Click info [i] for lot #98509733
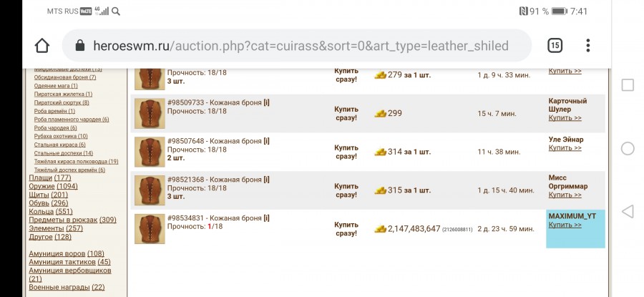Screen dimensions: 644x297 267,102
